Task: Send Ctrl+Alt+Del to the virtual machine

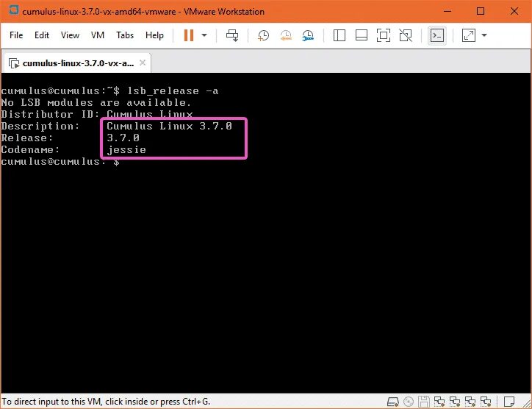Action: click(232, 35)
